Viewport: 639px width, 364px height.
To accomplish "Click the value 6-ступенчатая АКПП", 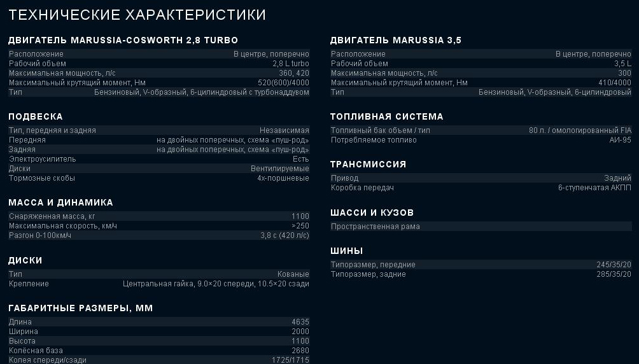I will click(x=594, y=188).
